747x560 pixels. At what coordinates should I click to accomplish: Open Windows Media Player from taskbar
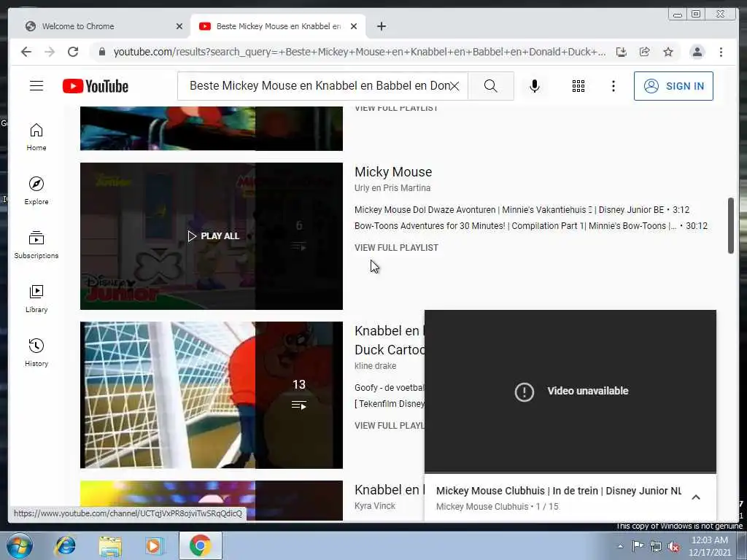[155, 545]
